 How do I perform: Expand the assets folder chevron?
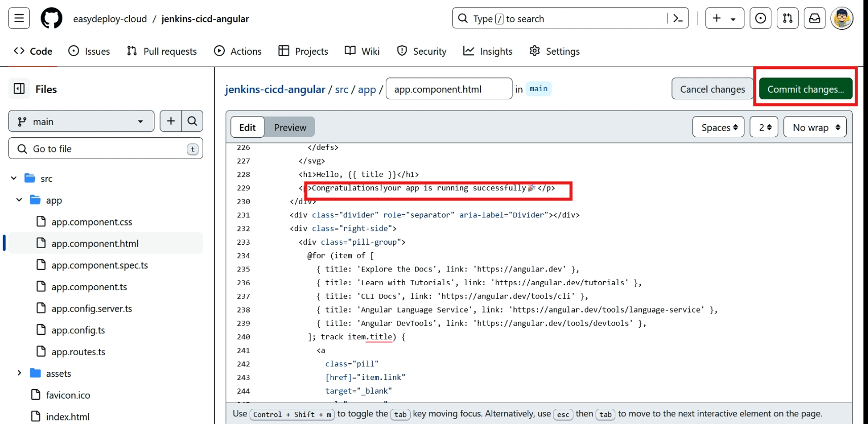pyautogui.click(x=19, y=373)
